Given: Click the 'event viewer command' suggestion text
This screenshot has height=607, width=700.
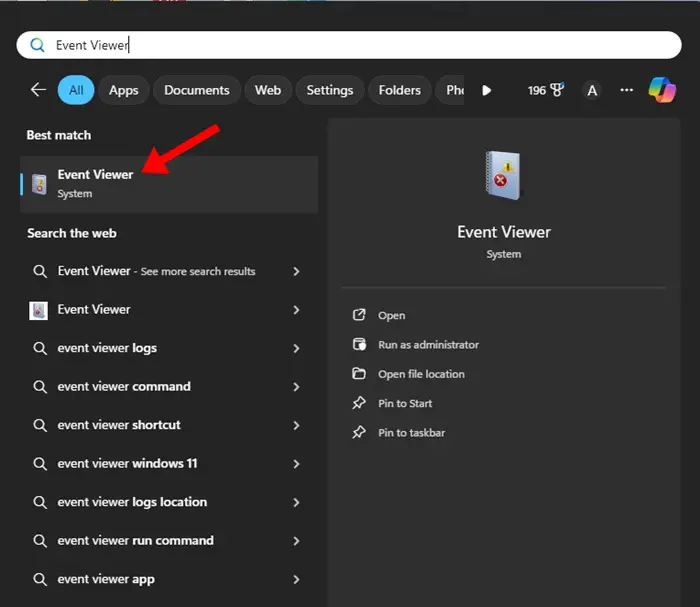Looking at the screenshot, I should tap(124, 387).
